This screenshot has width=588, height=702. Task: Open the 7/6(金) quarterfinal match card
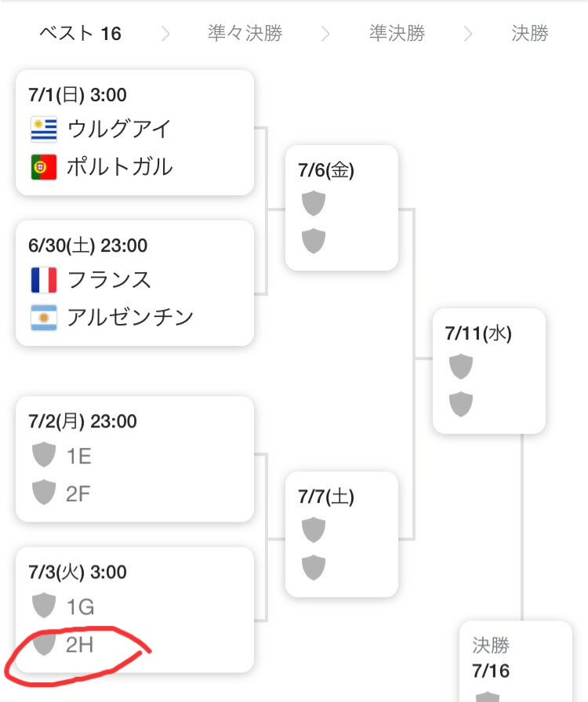[342, 208]
